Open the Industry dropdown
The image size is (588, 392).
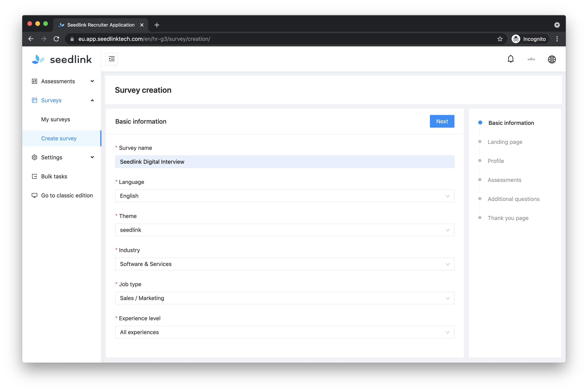285,264
